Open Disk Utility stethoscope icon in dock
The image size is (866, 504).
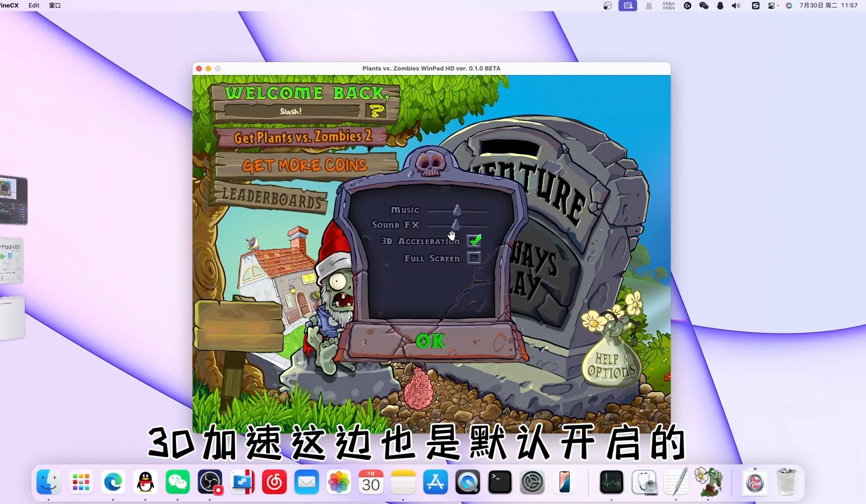pos(644,482)
